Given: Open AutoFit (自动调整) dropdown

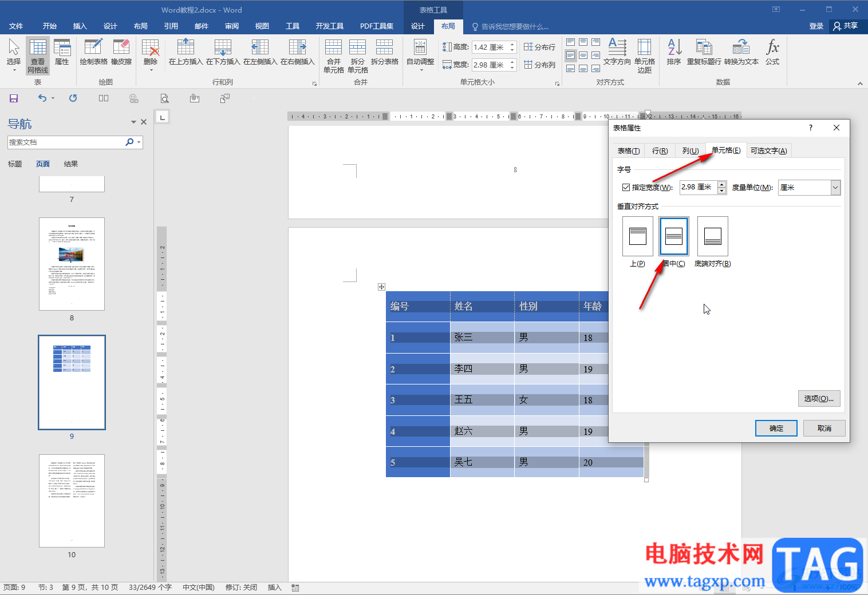Looking at the screenshot, I should pyautogui.click(x=420, y=55).
